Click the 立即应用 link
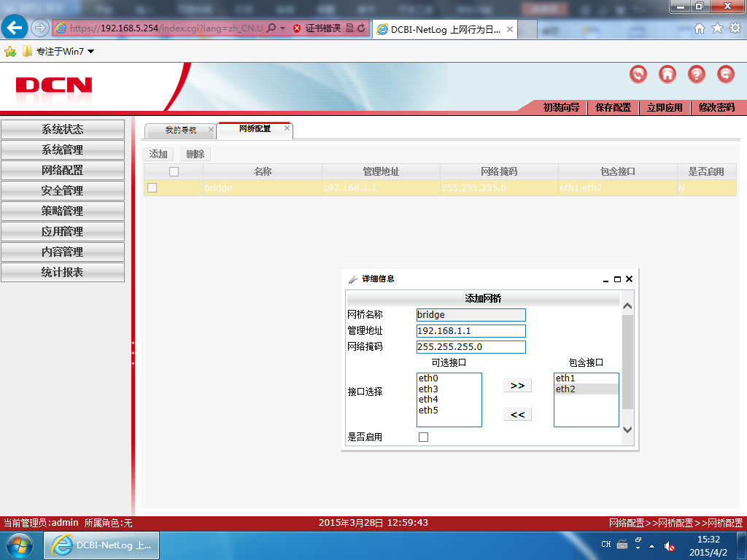 point(665,107)
